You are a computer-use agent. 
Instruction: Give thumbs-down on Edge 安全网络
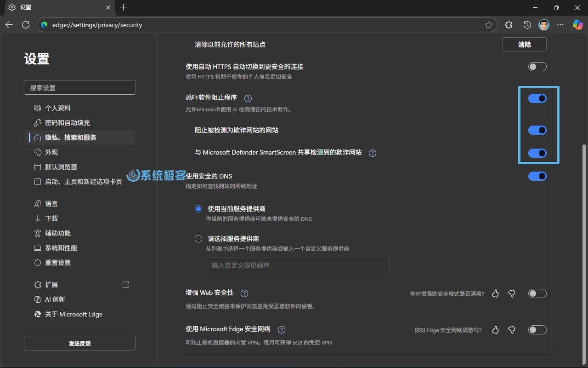(x=512, y=330)
